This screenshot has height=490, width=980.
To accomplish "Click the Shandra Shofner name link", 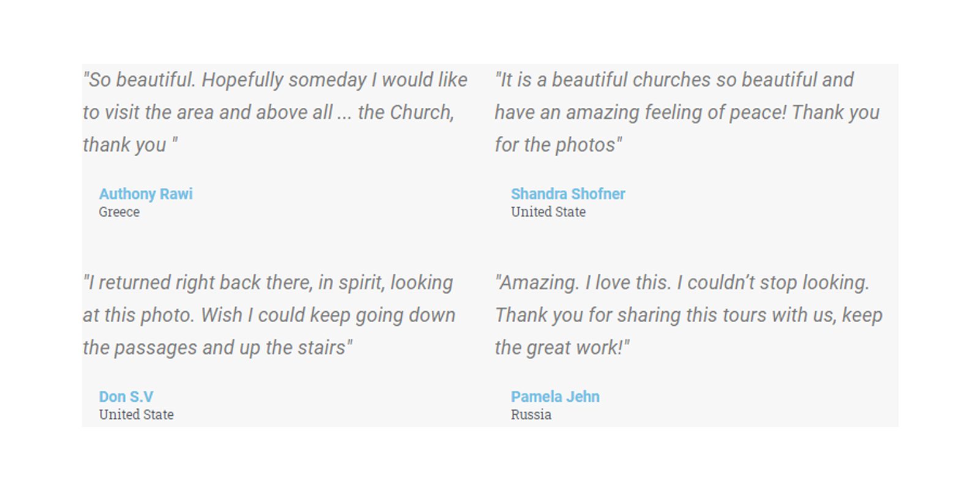I will pos(568,194).
